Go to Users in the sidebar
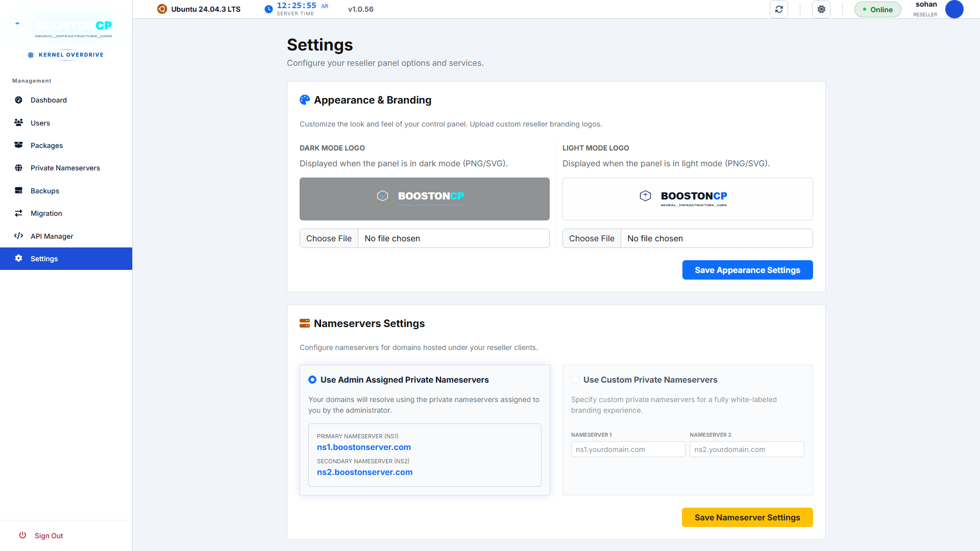This screenshot has height=551, width=980. (66, 122)
